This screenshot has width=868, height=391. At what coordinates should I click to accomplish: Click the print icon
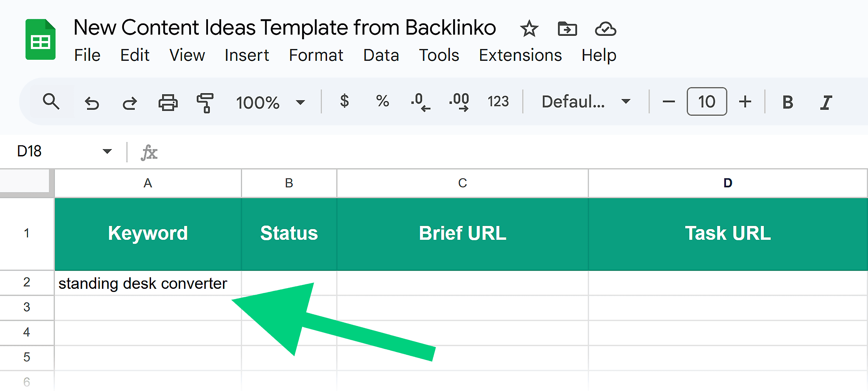click(x=168, y=102)
